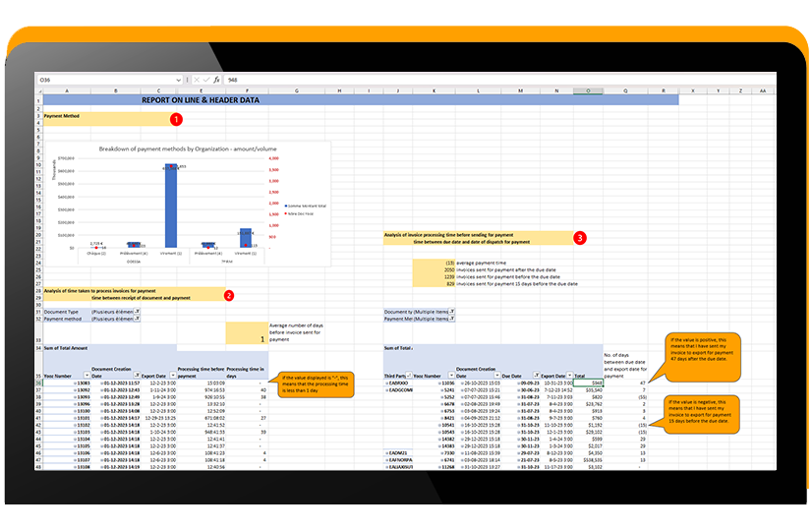Open the Document Type filter on the left pivot
Viewport: 812px width, 532px height.
138,312
